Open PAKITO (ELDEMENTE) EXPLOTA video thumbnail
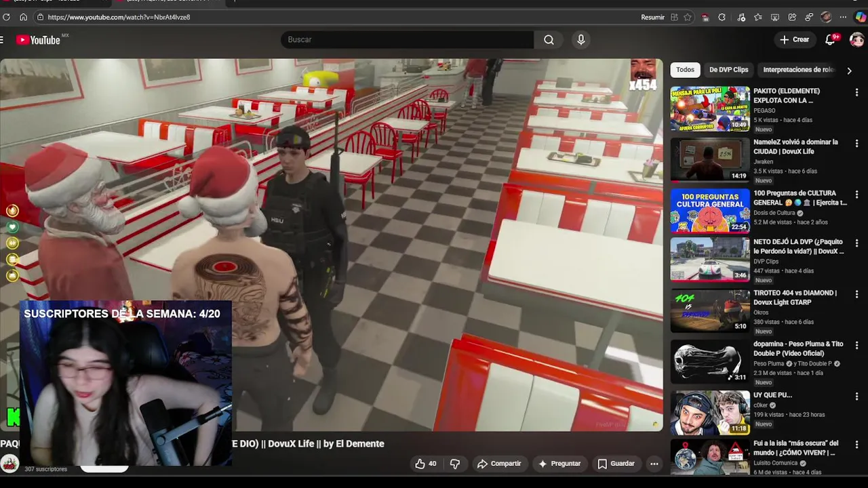The image size is (868, 488). (710, 108)
